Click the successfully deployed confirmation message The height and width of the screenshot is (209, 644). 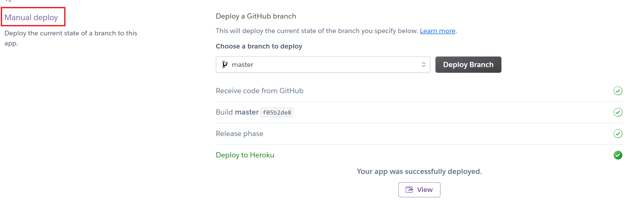[x=419, y=172]
